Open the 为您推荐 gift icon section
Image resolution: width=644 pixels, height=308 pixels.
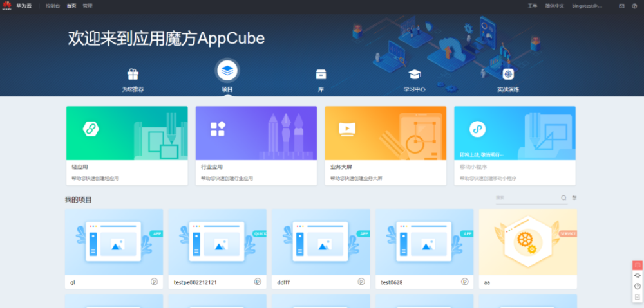click(133, 75)
